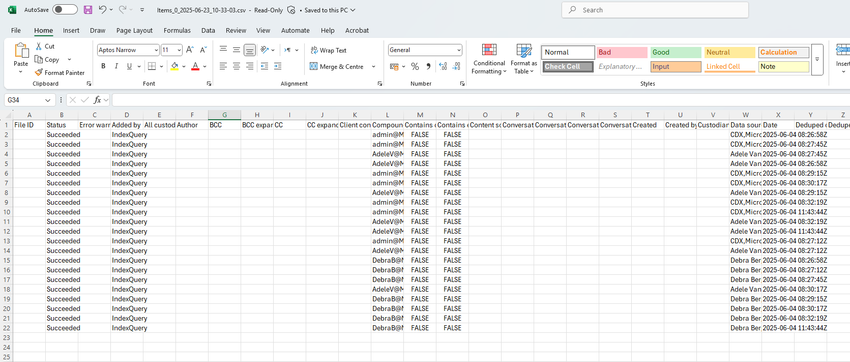The height and width of the screenshot is (362, 850).
Task: Expand the cell Styles gallery
Action: pyautogui.click(x=817, y=60)
